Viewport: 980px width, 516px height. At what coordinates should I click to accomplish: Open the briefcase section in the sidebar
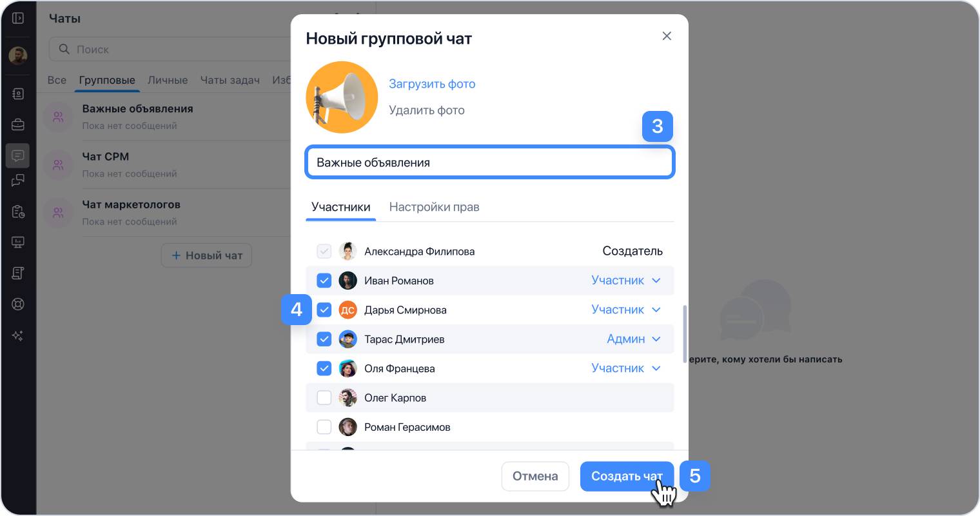18,124
